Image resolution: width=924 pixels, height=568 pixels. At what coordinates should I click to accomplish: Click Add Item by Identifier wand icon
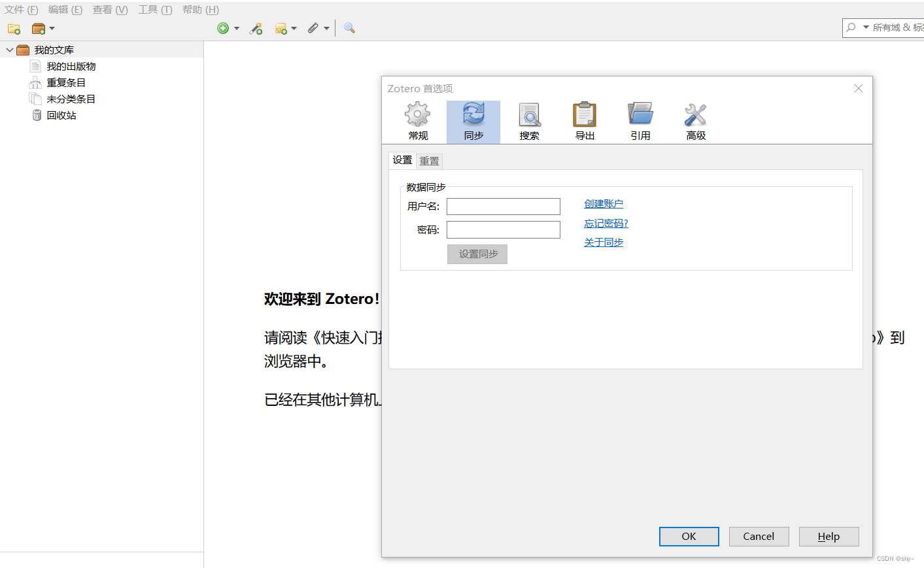click(256, 29)
